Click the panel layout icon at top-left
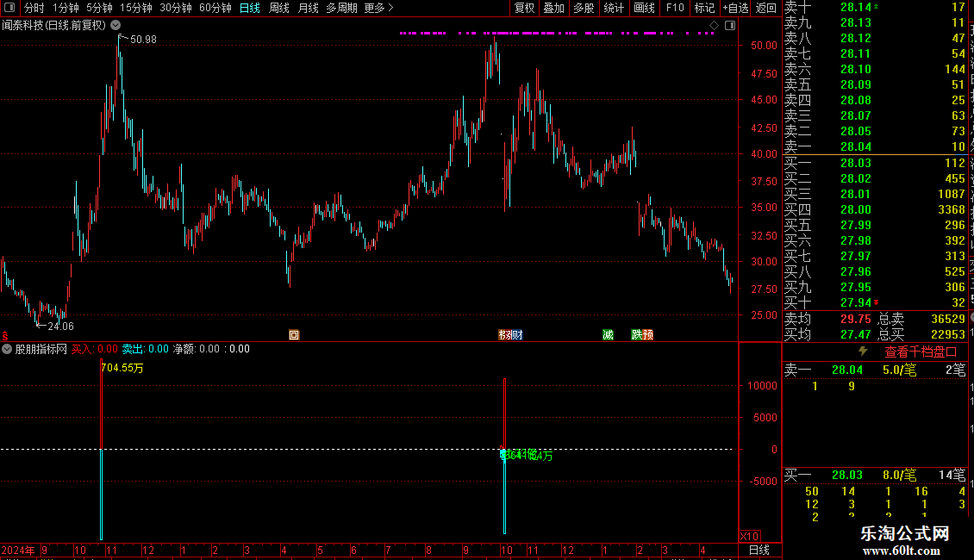 (x=9, y=8)
